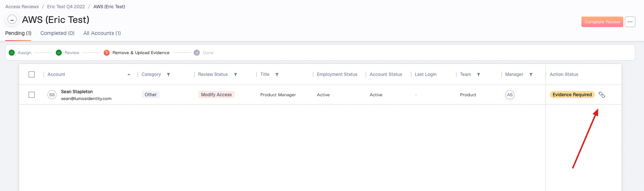Click the AWS (Eric Test) page title
This screenshot has height=191, width=644.
pos(56,20)
